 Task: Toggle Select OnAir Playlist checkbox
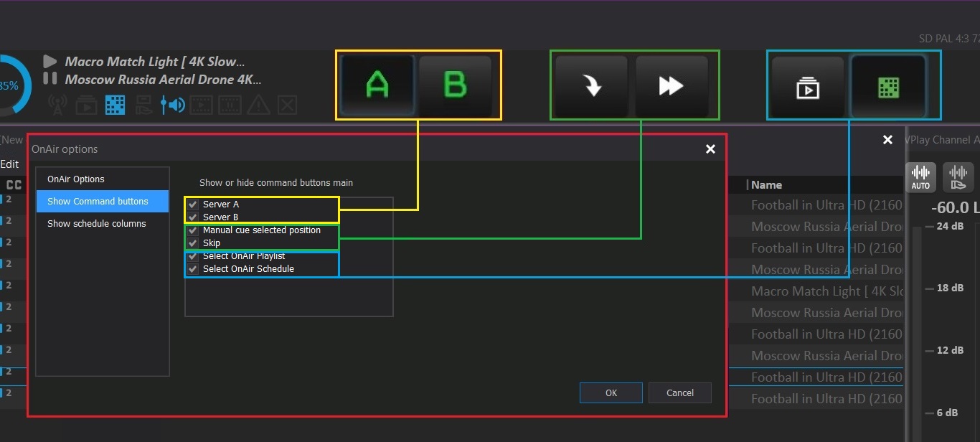click(x=192, y=256)
